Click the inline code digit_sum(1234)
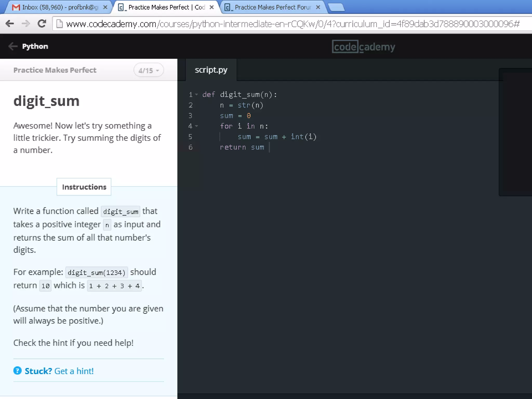The image size is (532, 399). coord(97,272)
